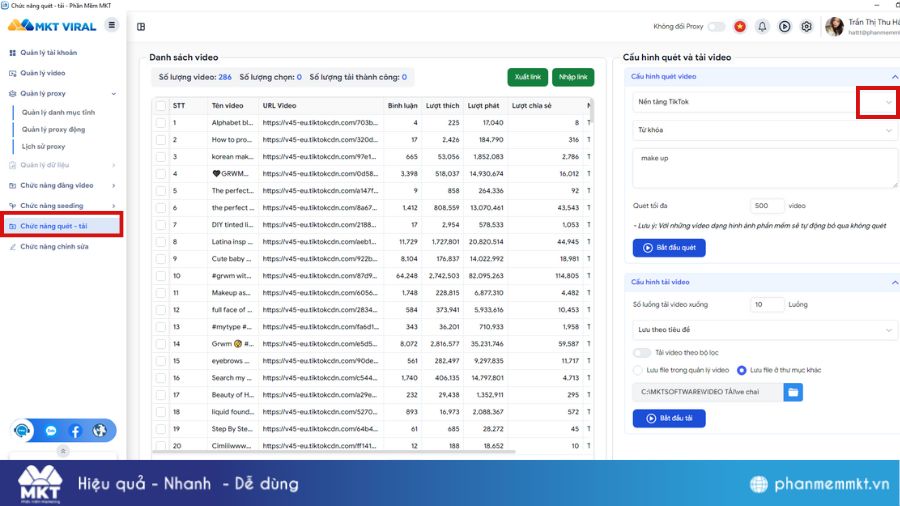Click the horizontal scrollbar under the video table
This screenshot has width=900, height=506.
click(333, 452)
